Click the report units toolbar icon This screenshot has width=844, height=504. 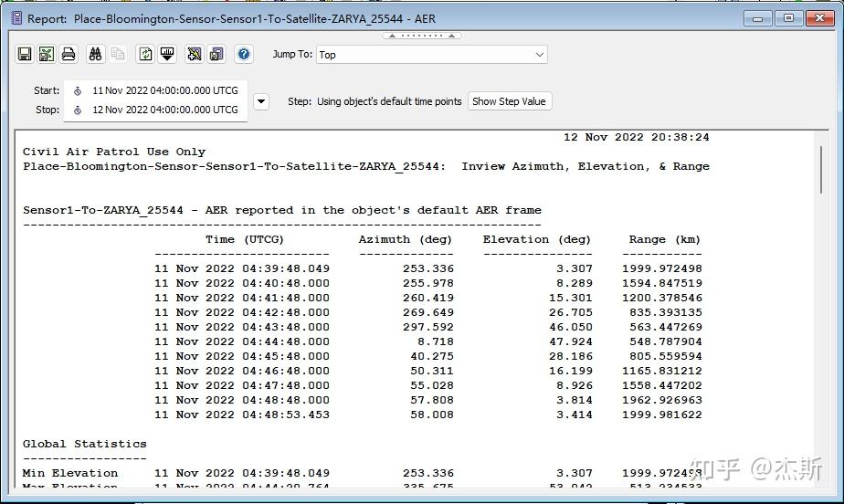[167, 54]
